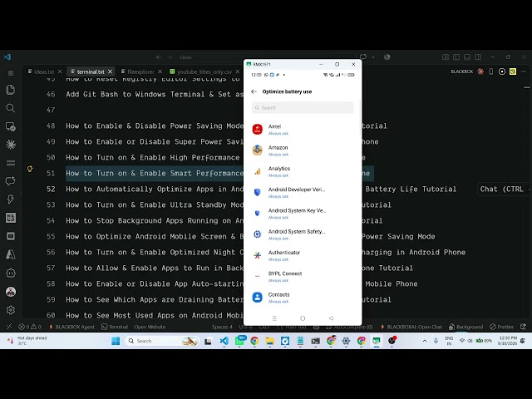This screenshot has height=399, width=532.
Task: Open the errors and warnings status bar item
Action: click(30, 327)
